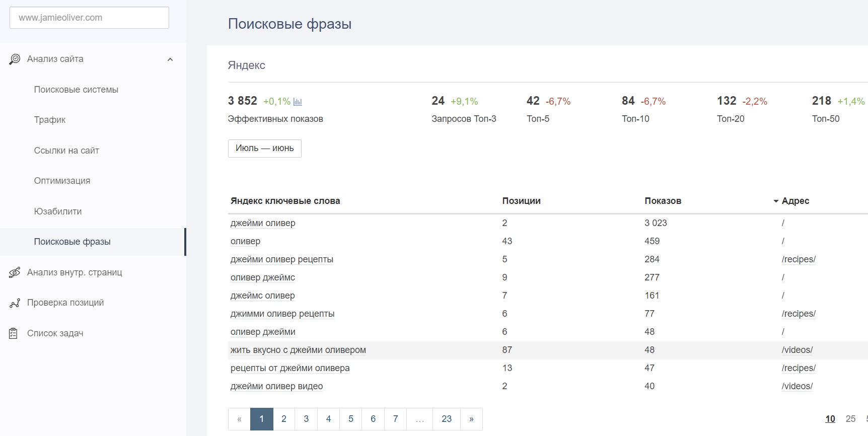This screenshot has height=436, width=868.
Task: Go to next page with » button
Action: coord(471,419)
